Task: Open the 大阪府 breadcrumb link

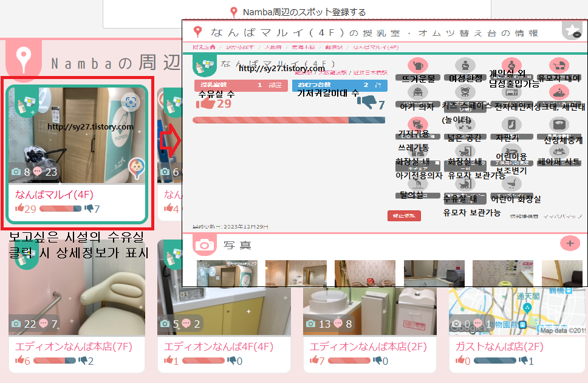Action: 273,47
